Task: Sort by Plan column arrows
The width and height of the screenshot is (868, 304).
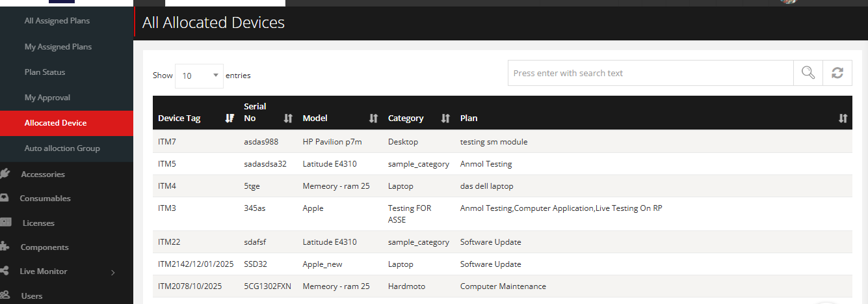Action: [843, 118]
